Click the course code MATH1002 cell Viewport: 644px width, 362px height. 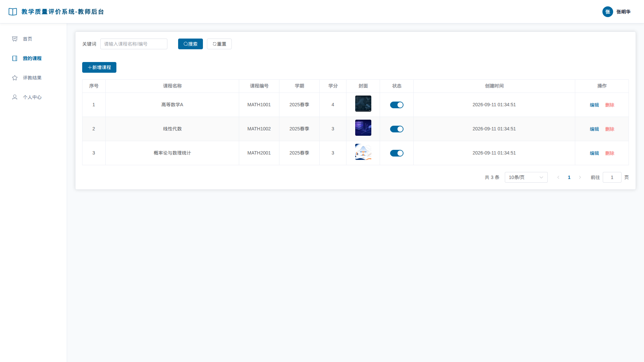click(259, 129)
